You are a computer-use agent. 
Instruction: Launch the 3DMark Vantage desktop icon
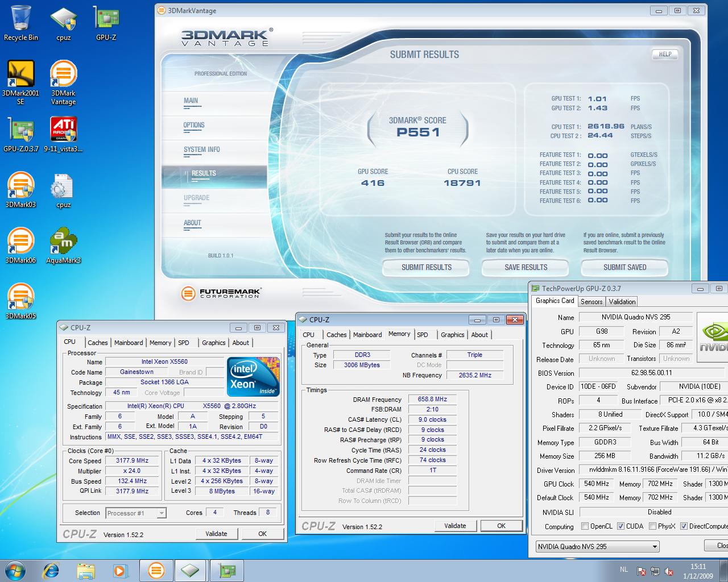pos(63,83)
